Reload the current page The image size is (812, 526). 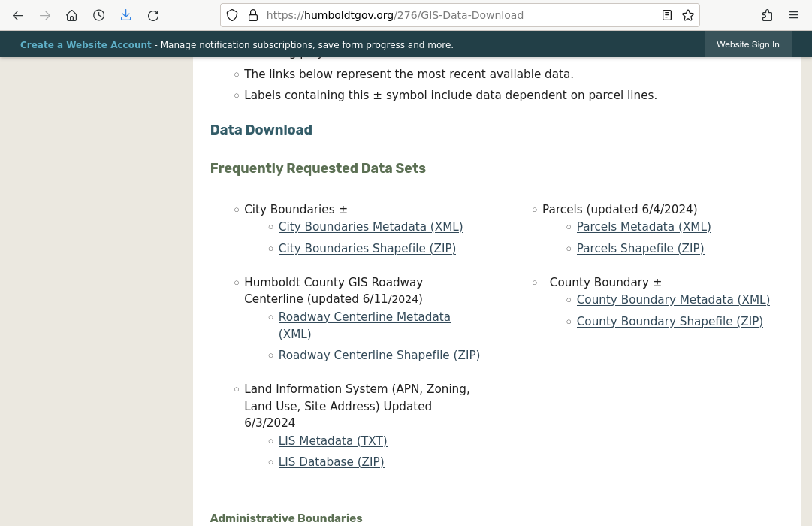(153, 15)
